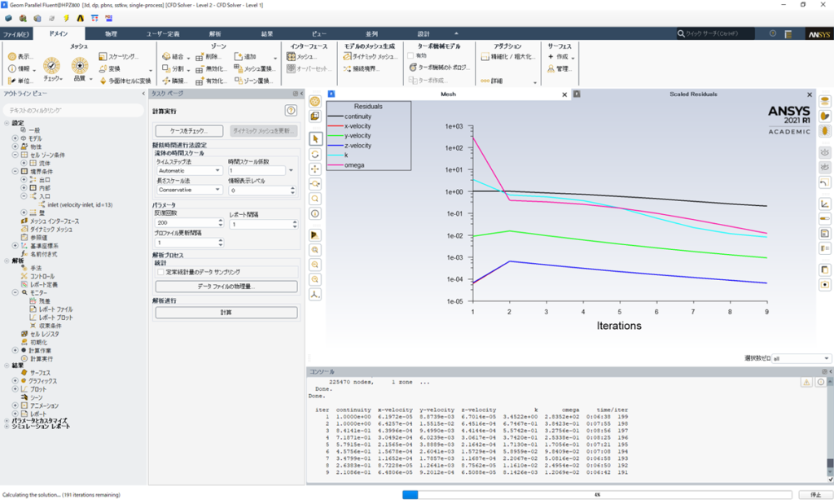
Task: Expand the モデル tree node
Action: pyautogui.click(x=15, y=138)
